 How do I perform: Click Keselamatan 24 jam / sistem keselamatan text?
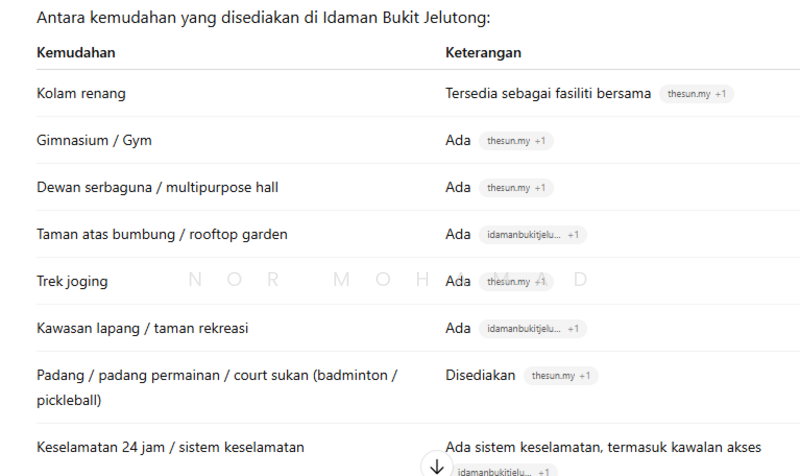[170, 447]
